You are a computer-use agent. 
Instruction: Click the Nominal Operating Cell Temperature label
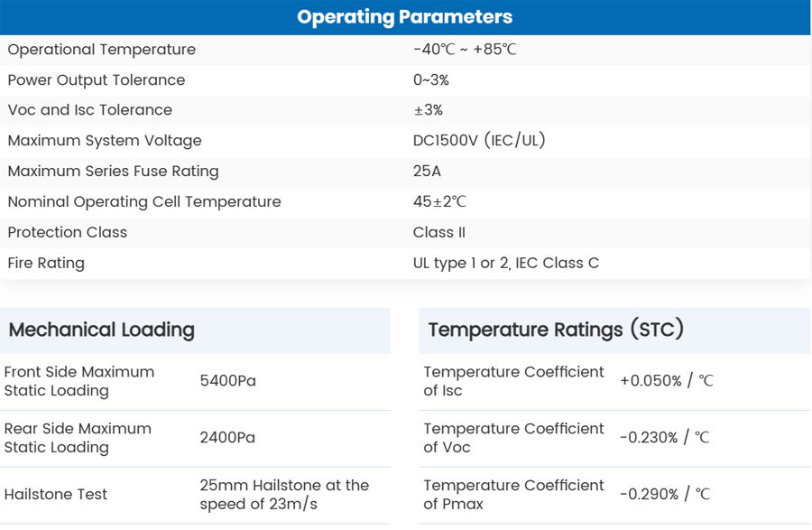[x=144, y=202]
